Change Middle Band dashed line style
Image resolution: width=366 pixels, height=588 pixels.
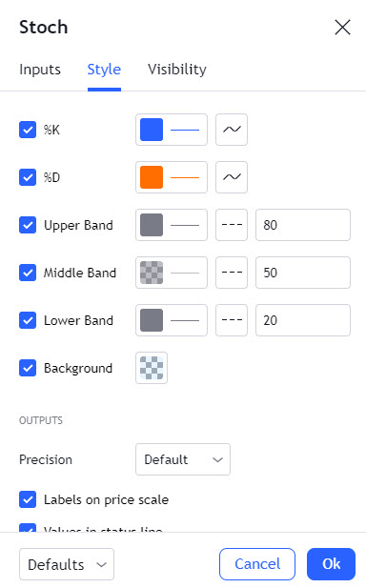[232, 273]
